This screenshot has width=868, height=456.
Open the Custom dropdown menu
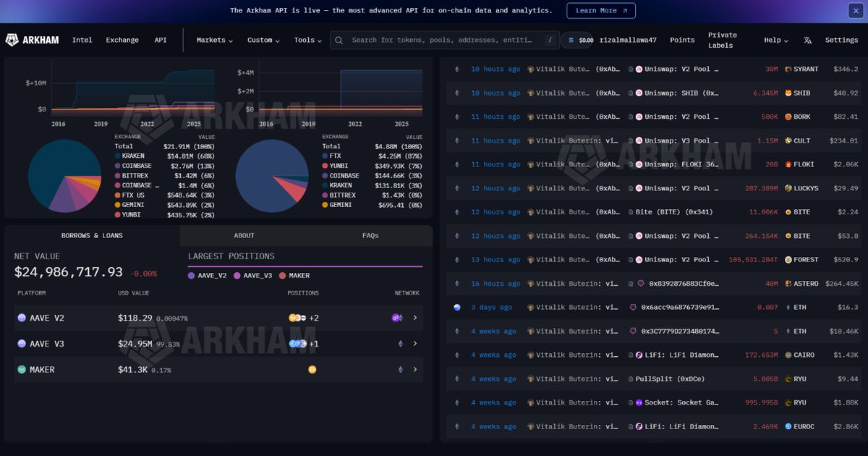pos(264,41)
